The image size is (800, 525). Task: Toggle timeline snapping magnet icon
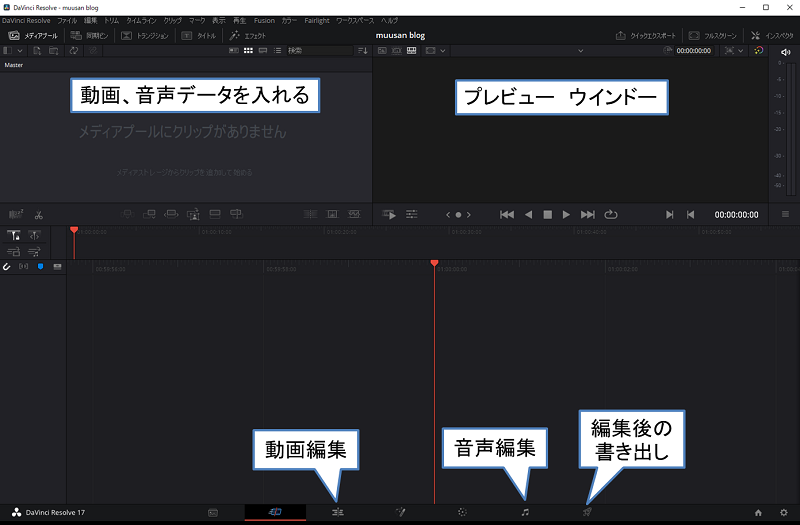[7, 266]
